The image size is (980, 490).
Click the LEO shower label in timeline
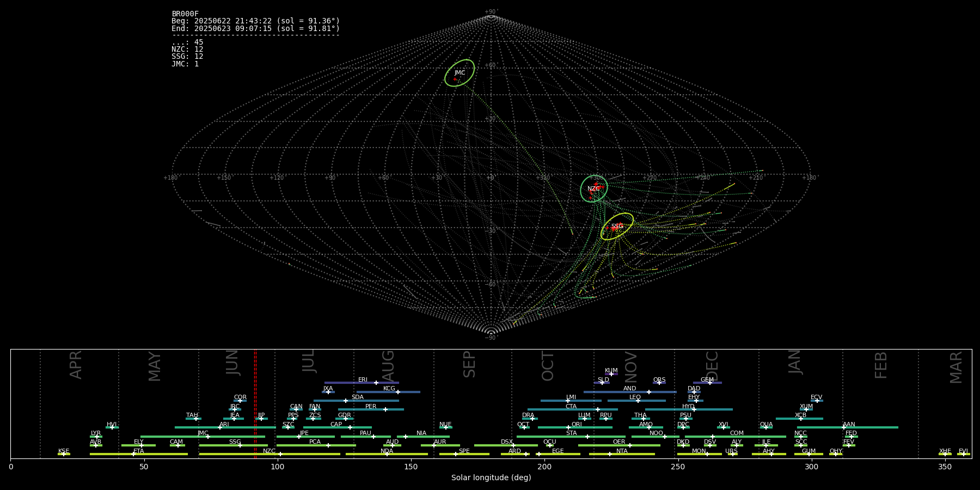coord(635,397)
